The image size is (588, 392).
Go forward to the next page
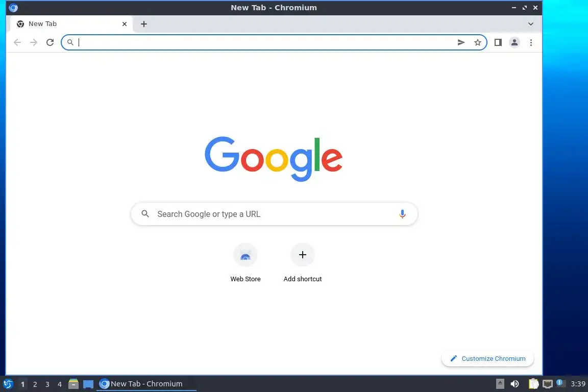coord(34,42)
